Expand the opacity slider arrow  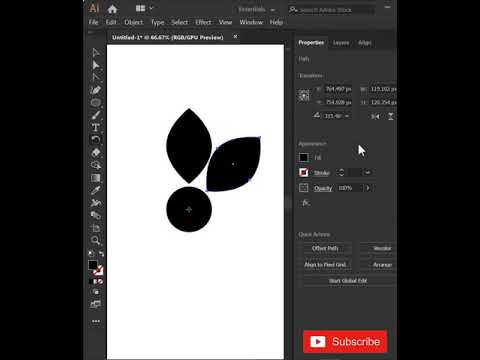368,188
